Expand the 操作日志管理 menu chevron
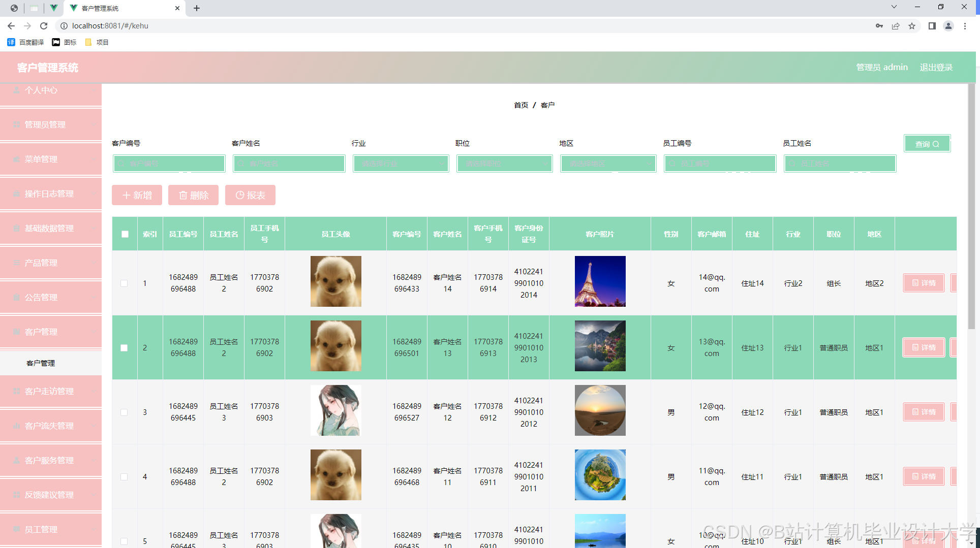Image resolution: width=980 pixels, height=548 pixels. point(94,194)
